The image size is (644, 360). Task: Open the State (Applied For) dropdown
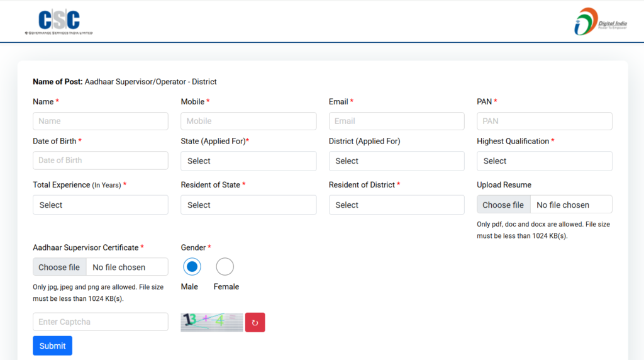coord(248,161)
